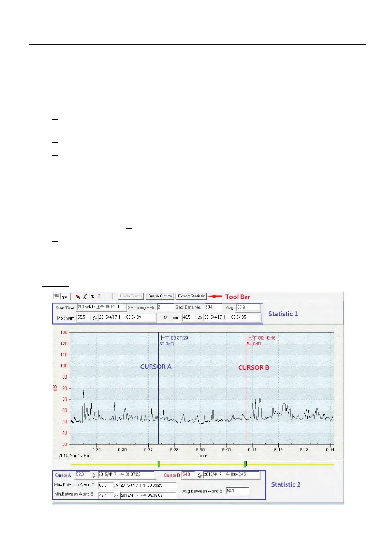Click the Cursor A timestamp field 09:37:23

click(x=127, y=475)
